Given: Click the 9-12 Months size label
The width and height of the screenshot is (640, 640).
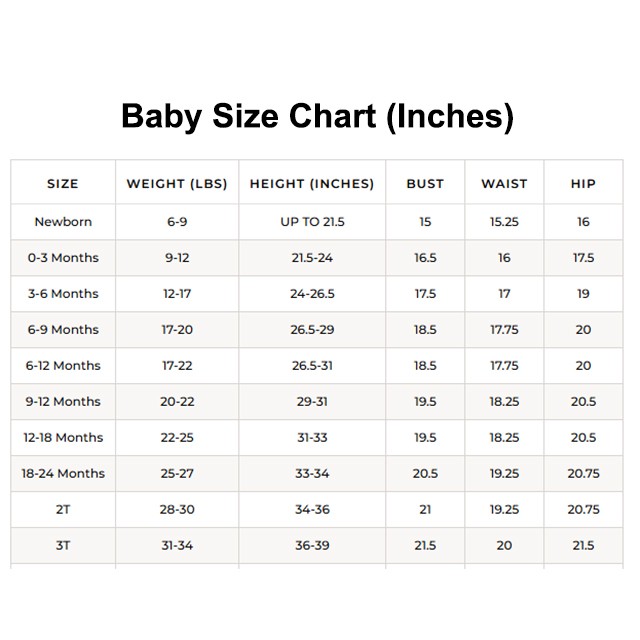Looking at the screenshot, I should point(63,401).
